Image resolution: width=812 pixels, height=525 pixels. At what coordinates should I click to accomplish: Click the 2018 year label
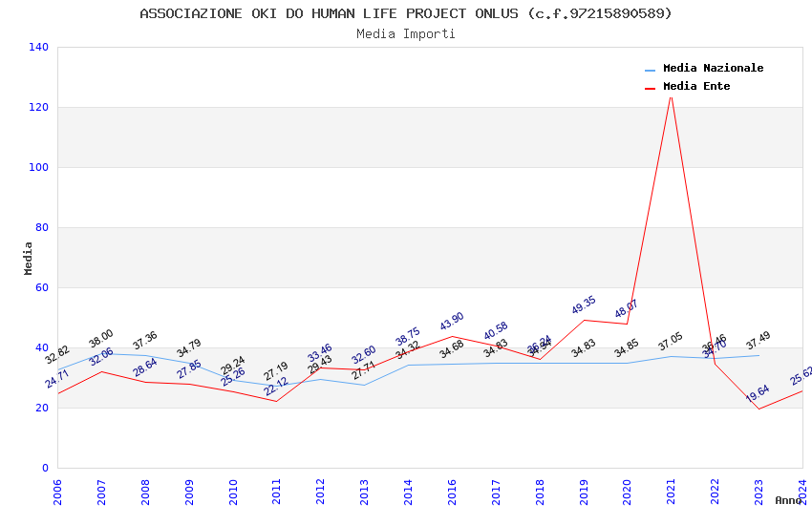pos(540,492)
